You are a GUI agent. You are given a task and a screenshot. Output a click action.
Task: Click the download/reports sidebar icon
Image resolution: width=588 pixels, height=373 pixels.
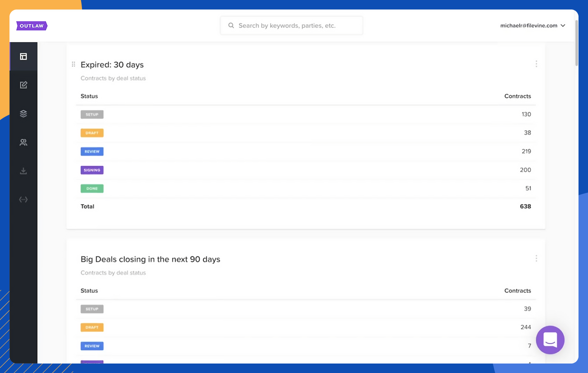(23, 171)
